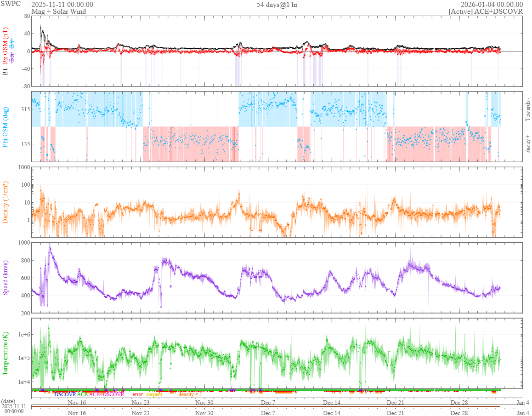532x416 pixels.
Task: Click the Phi GSM (deg) axis label
Action: pyautogui.click(x=6, y=127)
